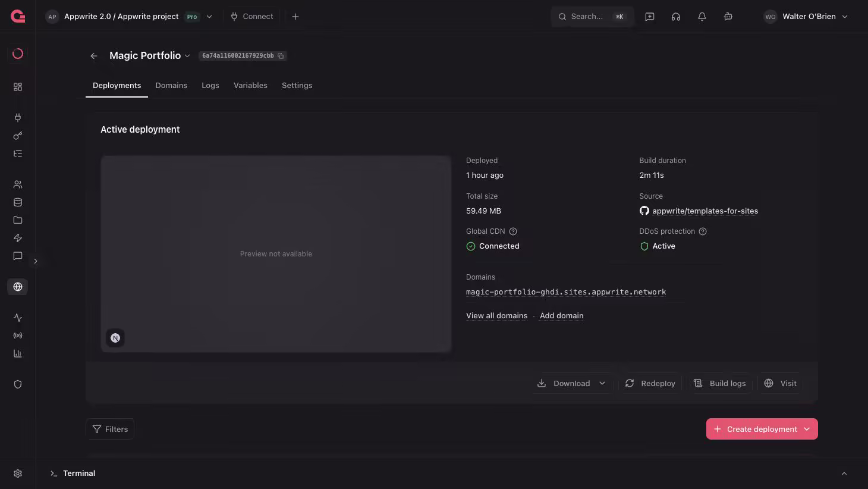
Task: Click the Active deployment heading
Action: pyautogui.click(x=140, y=130)
